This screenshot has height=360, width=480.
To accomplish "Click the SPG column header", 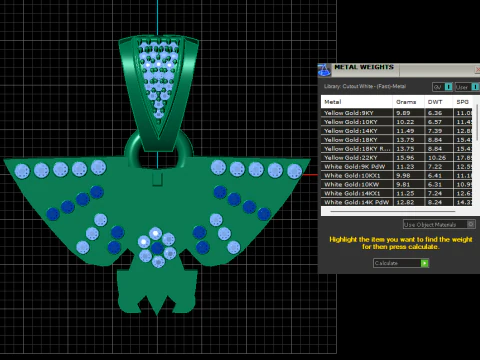I will coord(463,102).
